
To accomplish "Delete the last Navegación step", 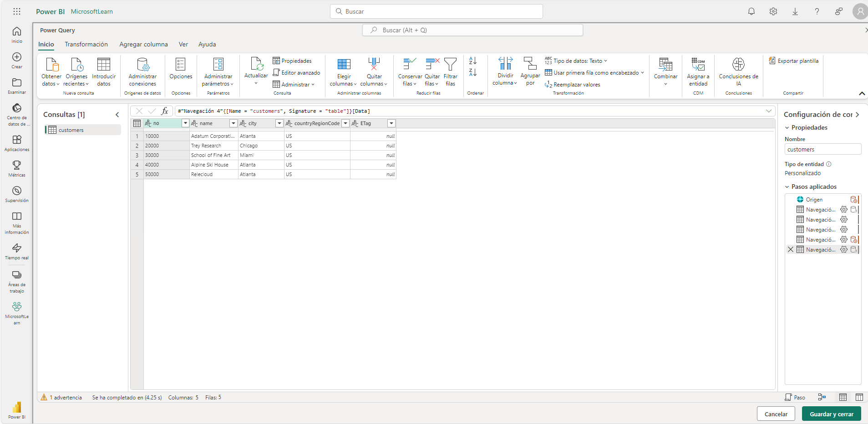I will [x=791, y=250].
